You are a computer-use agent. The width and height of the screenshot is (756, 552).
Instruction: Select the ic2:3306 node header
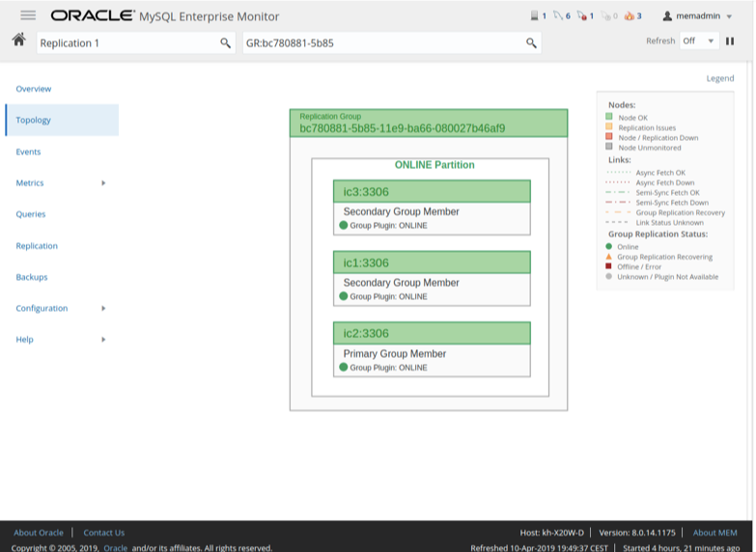click(x=432, y=333)
